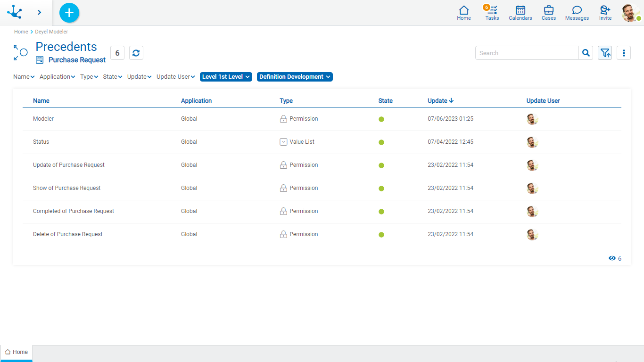
Task: Click the user avatar in Modeler row
Action: 532,119
